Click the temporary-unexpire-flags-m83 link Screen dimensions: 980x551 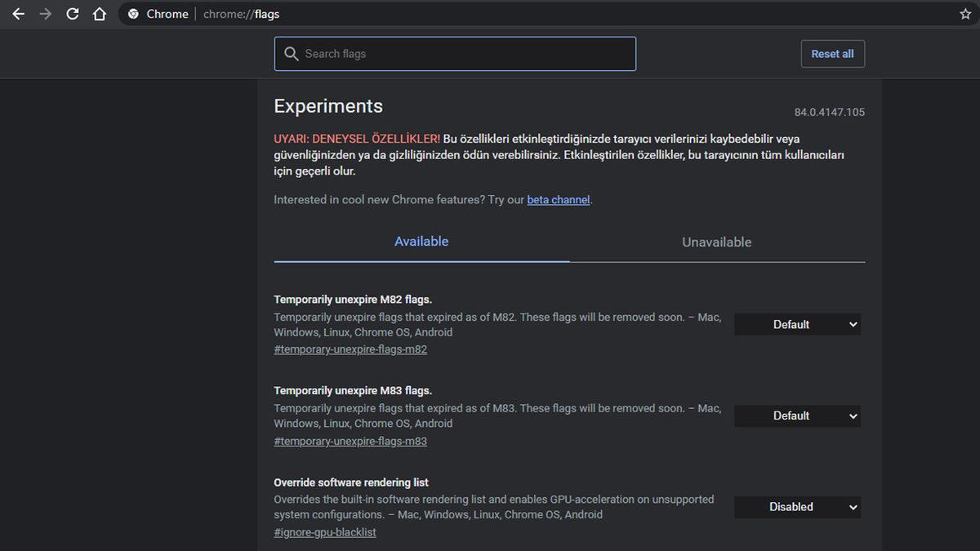tap(350, 441)
